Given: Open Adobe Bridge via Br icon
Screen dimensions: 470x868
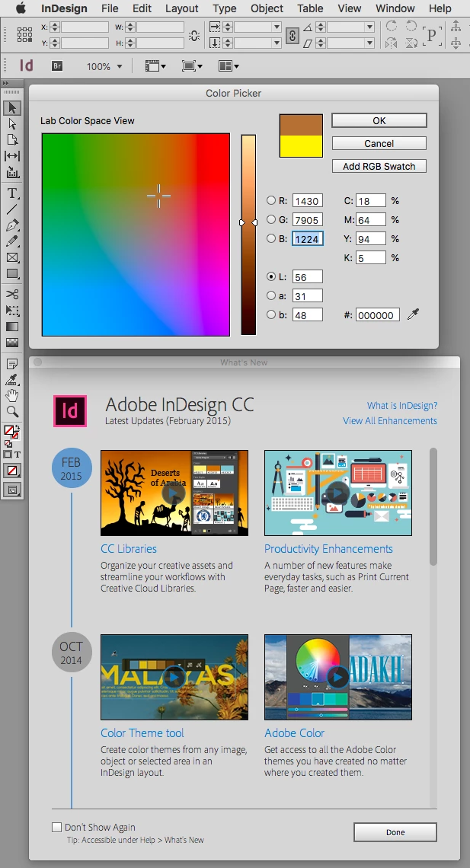Looking at the screenshot, I should click(57, 66).
